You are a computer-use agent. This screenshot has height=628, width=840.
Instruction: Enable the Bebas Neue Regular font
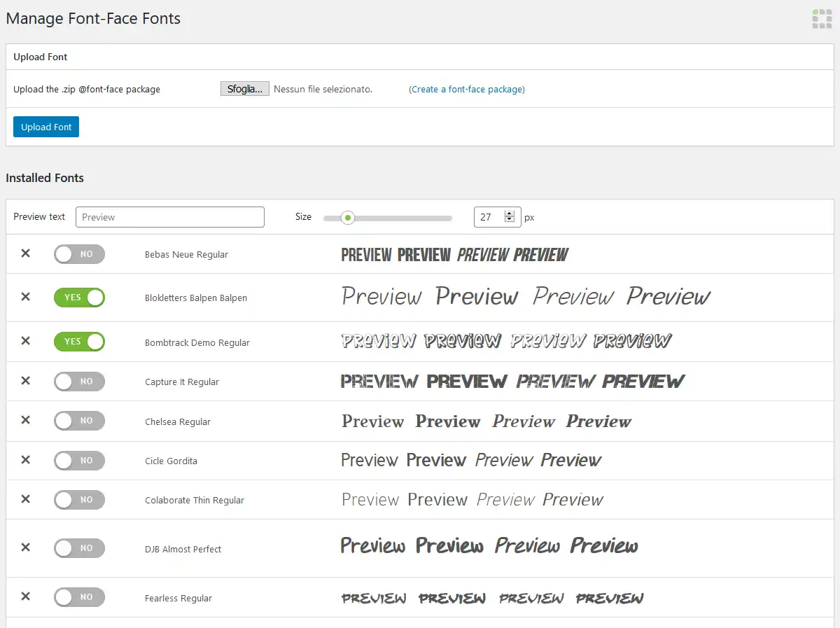(79, 253)
